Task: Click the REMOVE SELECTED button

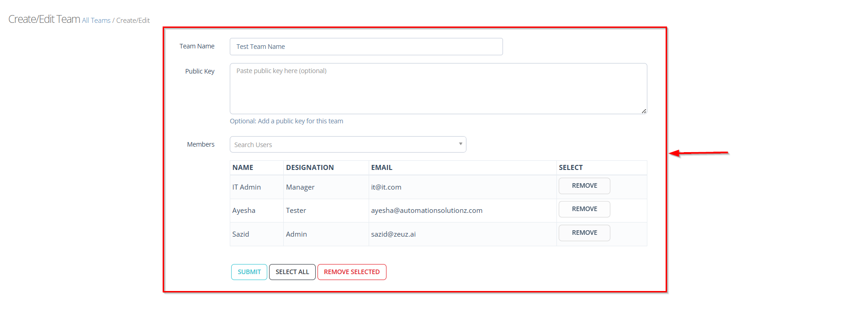Action: pos(351,272)
